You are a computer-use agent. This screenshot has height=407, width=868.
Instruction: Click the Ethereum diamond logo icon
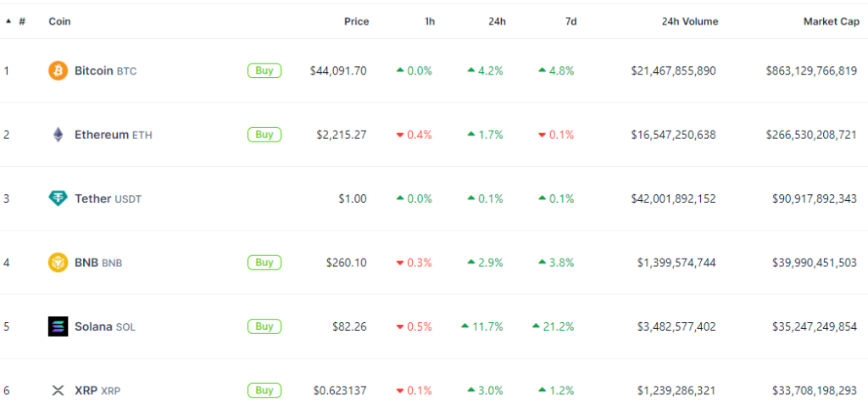tap(58, 135)
